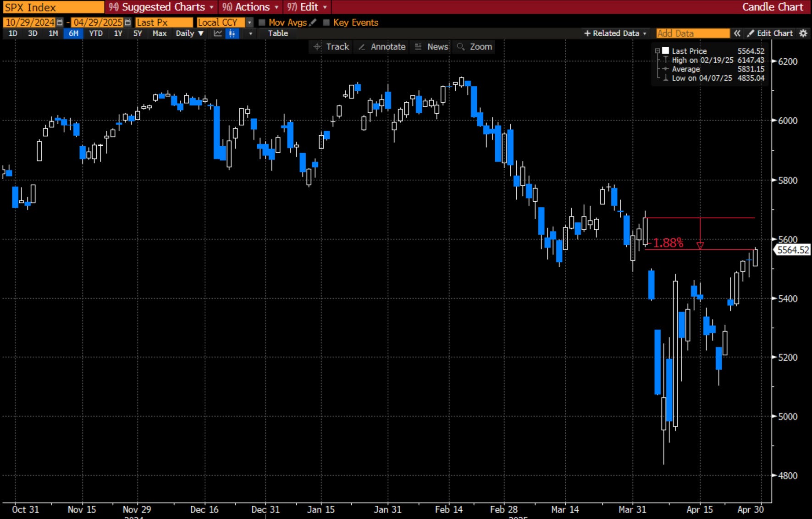This screenshot has height=519, width=812.
Task: Click the Oct 31 date axis label
Action: point(25,509)
